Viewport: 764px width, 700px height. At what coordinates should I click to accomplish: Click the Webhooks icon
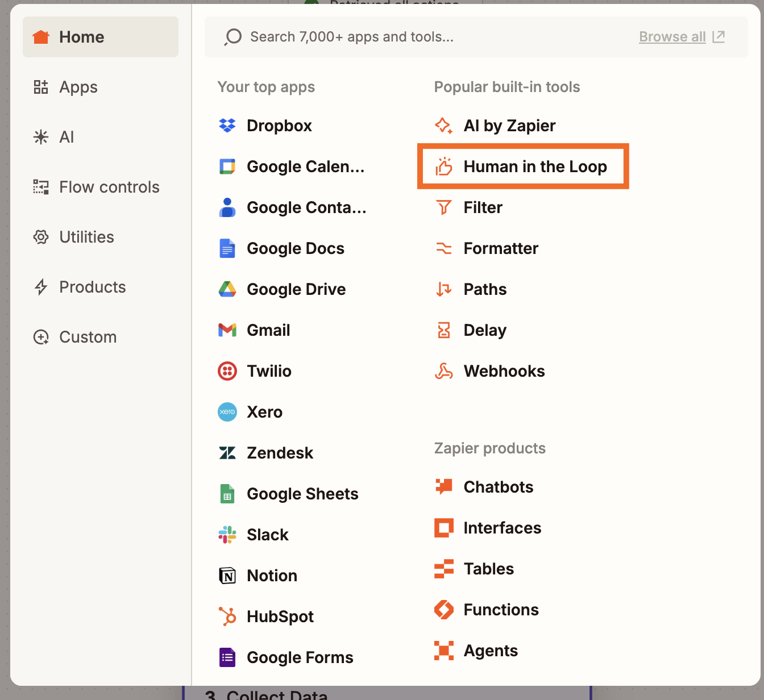pyautogui.click(x=444, y=371)
